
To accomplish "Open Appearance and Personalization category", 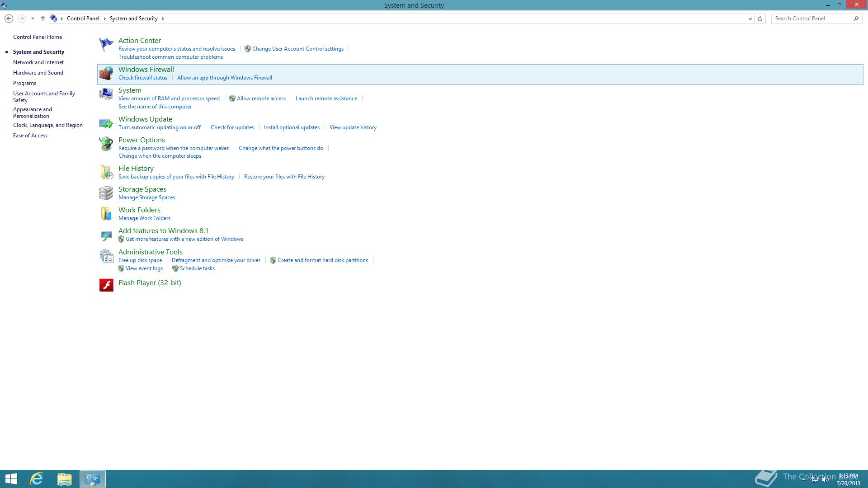I will point(33,113).
